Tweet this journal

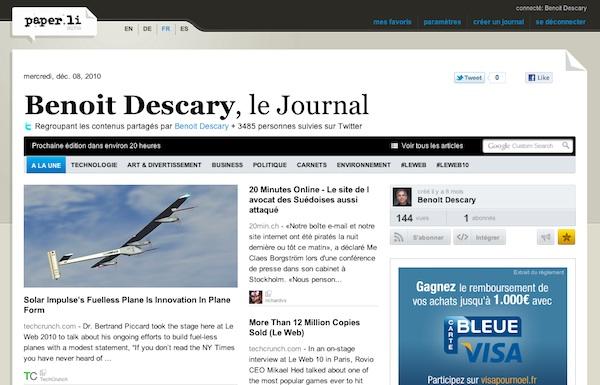click(470, 78)
